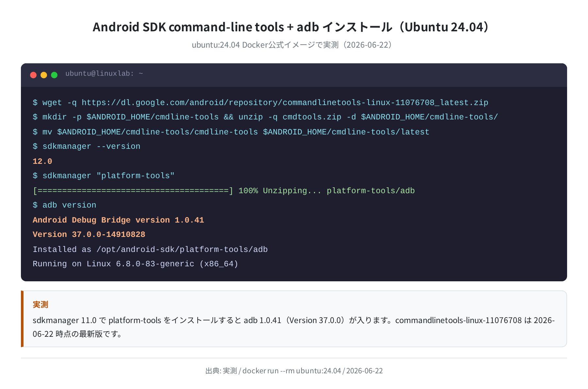Click the Android Debug Bridge version 1.0.41 line
Screen dimensions: 588x389
coord(118,220)
